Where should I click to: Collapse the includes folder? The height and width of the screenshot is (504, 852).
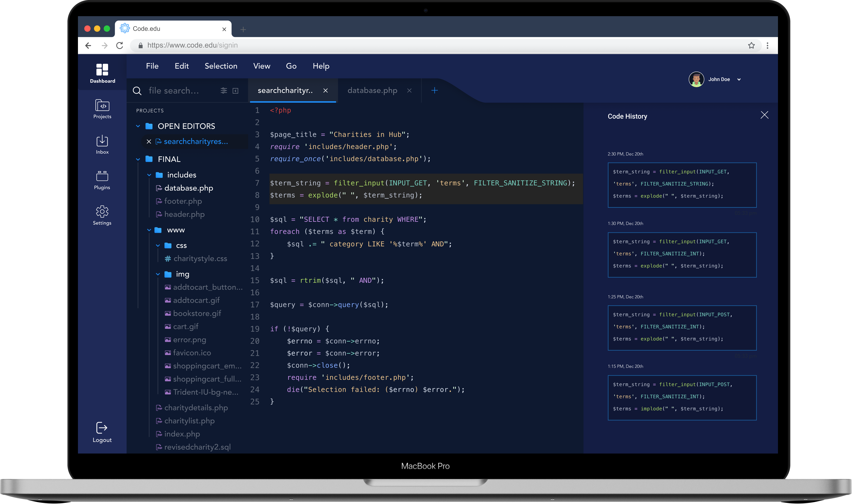pos(149,175)
